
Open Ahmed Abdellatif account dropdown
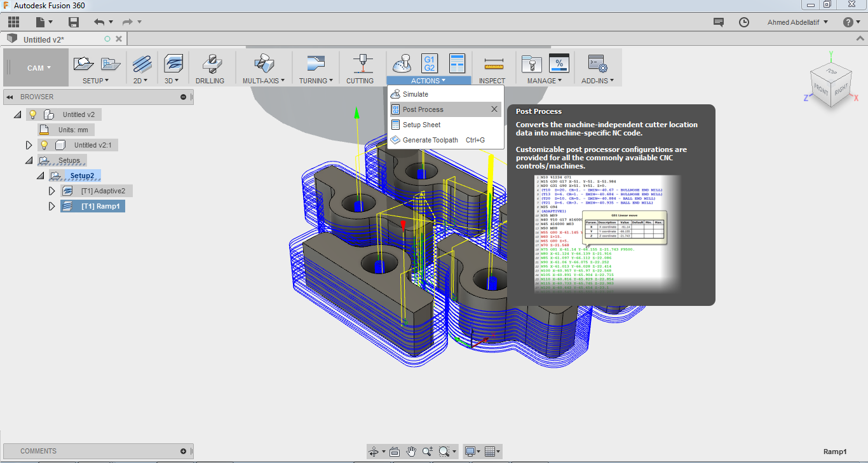[x=797, y=22]
